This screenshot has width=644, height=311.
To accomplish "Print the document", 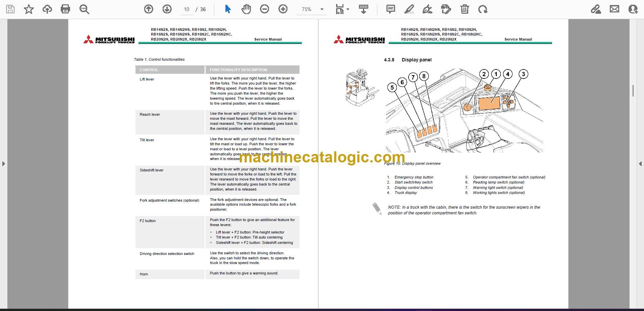I will pyautogui.click(x=65, y=9).
